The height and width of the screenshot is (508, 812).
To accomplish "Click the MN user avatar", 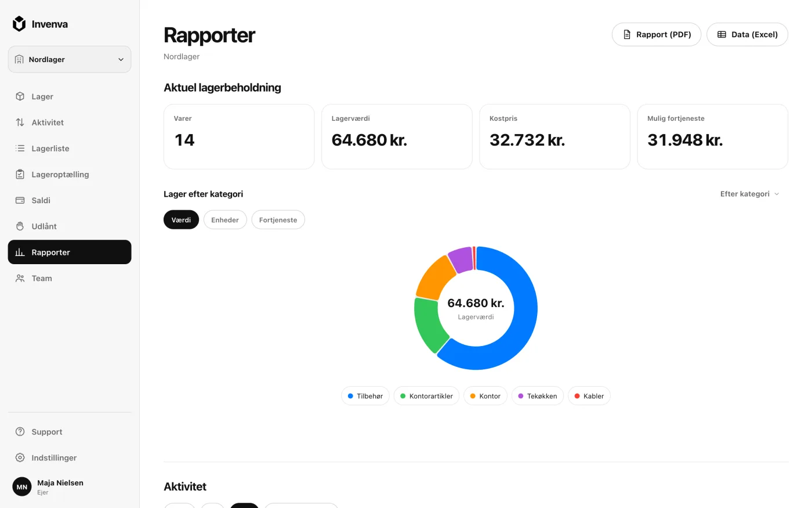I will (22, 487).
